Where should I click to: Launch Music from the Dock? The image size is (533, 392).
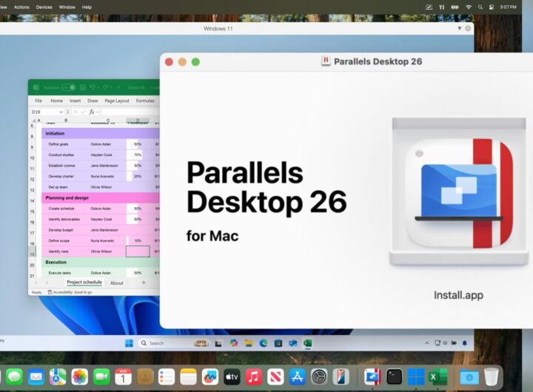point(254,376)
